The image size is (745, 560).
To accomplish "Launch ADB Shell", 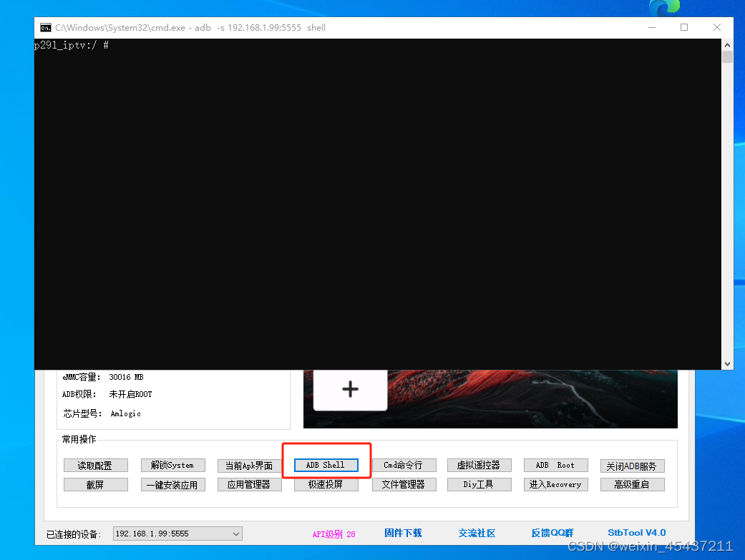I will tap(326, 465).
